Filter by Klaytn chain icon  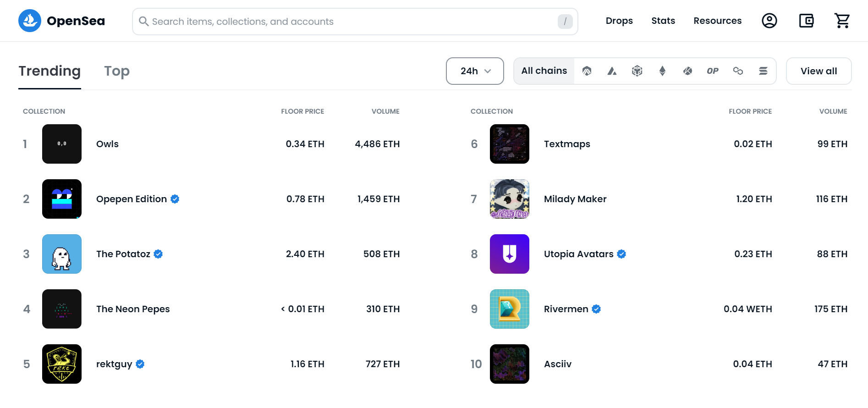coord(687,71)
